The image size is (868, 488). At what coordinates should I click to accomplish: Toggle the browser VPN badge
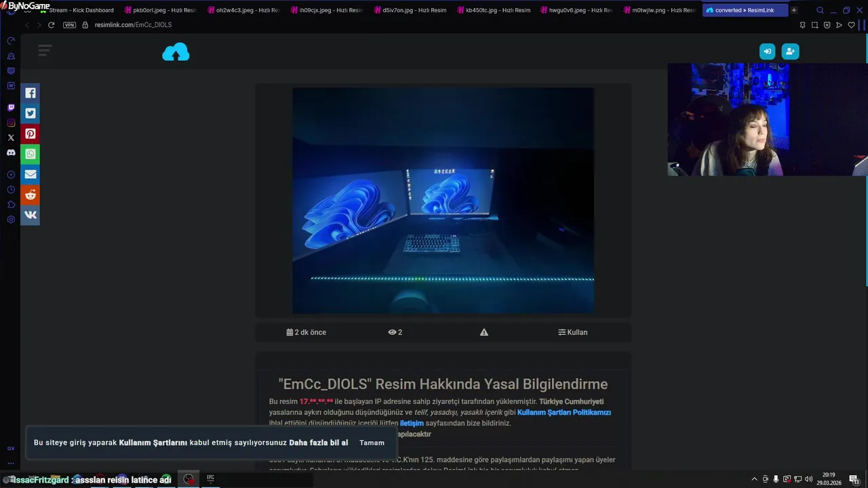coord(69,25)
